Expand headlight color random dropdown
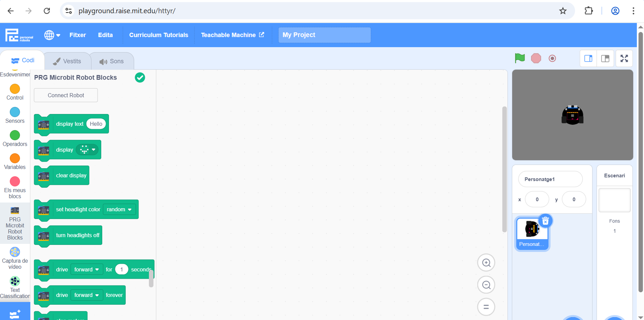 pos(119,210)
